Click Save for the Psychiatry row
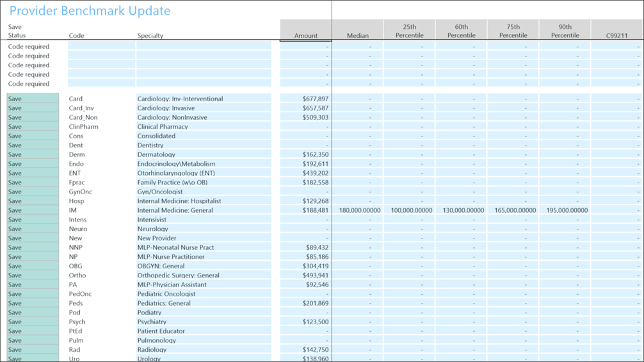 pyautogui.click(x=33, y=322)
